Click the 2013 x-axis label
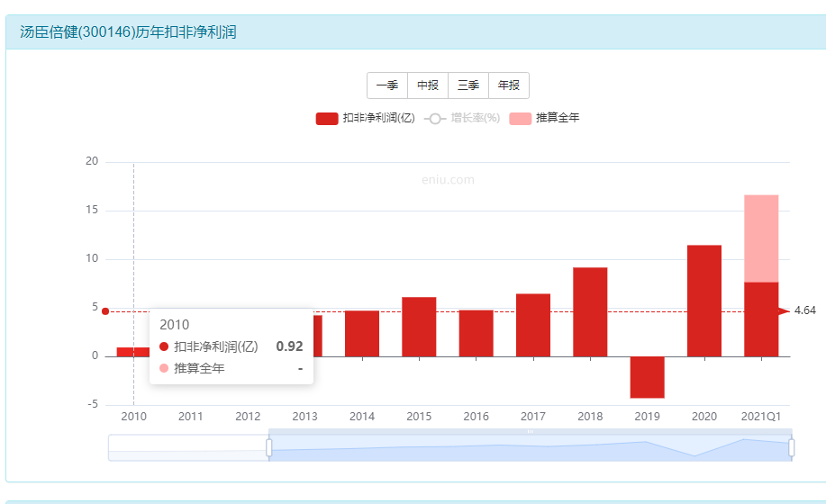This screenshot has height=504, width=826. [x=305, y=417]
